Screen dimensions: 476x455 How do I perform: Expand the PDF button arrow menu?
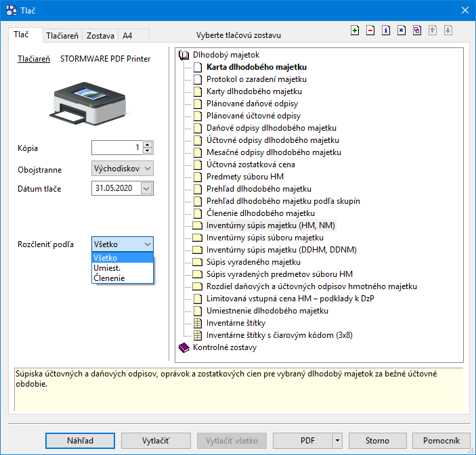(337, 441)
